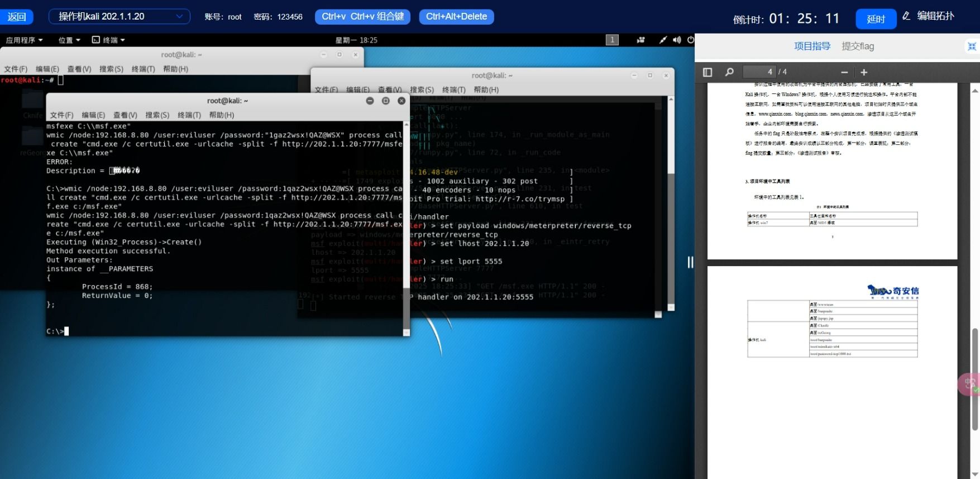Click the 账号: root credential text
The image size is (980, 479).
coord(223,17)
